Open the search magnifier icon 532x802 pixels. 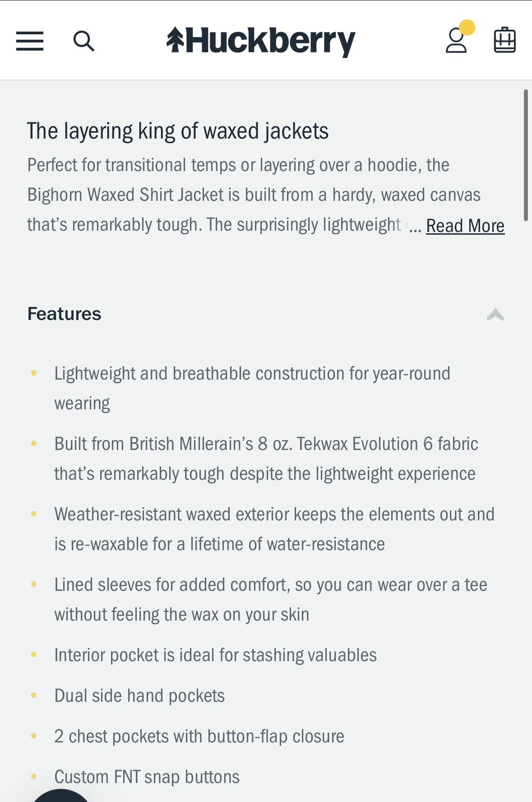click(x=84, y=41)
